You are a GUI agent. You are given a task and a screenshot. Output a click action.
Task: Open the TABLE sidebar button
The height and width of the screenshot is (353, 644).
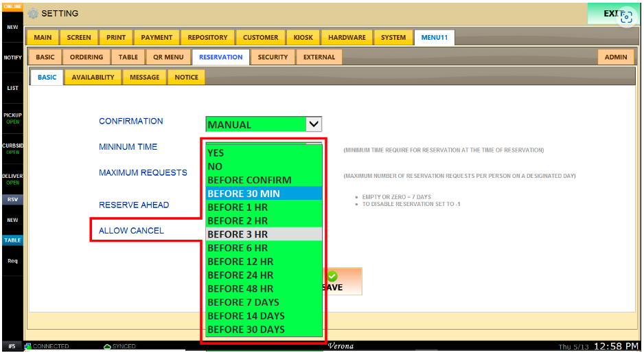[x=12, y=240]
